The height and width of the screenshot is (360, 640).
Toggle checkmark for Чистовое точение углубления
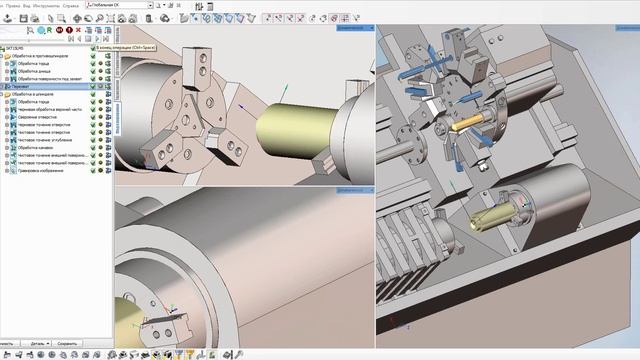(93, 140)
